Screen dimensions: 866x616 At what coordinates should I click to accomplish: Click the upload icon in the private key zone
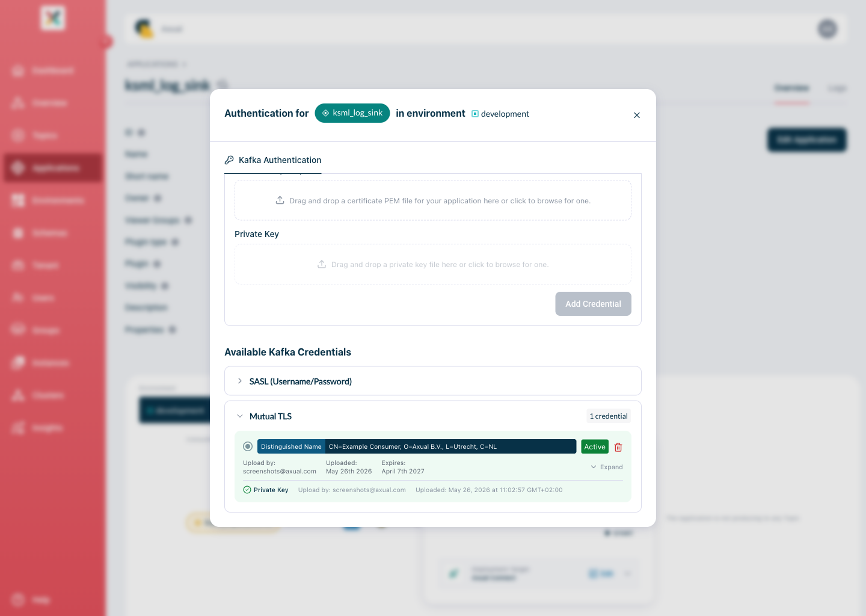(322, 264)
